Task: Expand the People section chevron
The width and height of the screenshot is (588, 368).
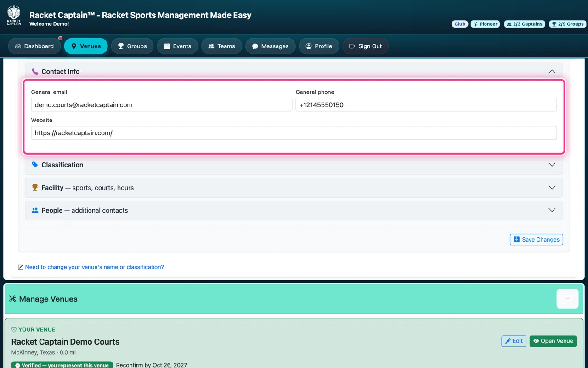Action: (552, 210)
